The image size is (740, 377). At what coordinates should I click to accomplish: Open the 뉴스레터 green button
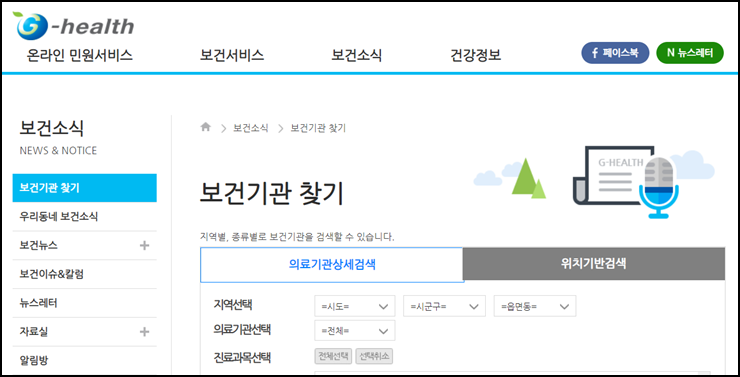click(690, 53)
